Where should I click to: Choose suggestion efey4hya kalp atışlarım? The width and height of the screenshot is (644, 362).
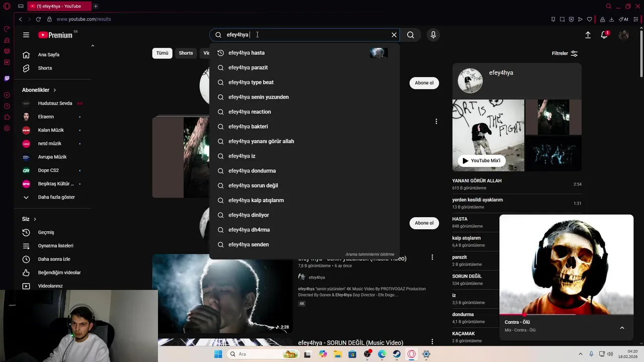[x=304, y=200]
